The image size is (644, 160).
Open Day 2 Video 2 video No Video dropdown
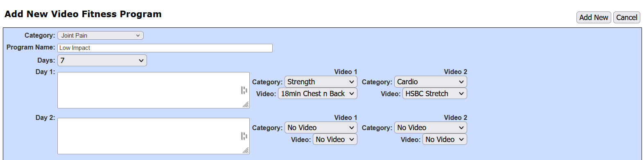[445, 140]
